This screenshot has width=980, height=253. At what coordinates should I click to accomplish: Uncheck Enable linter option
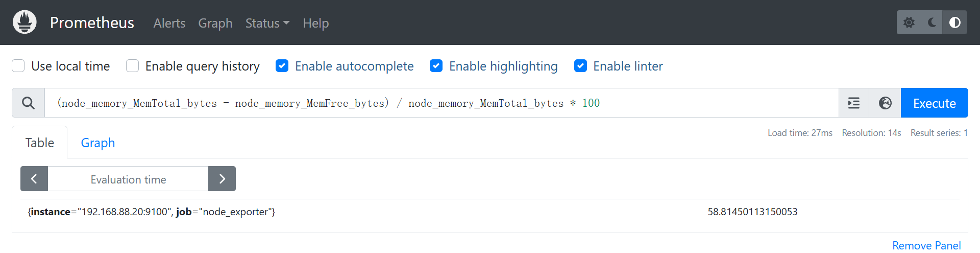[580, 66]
